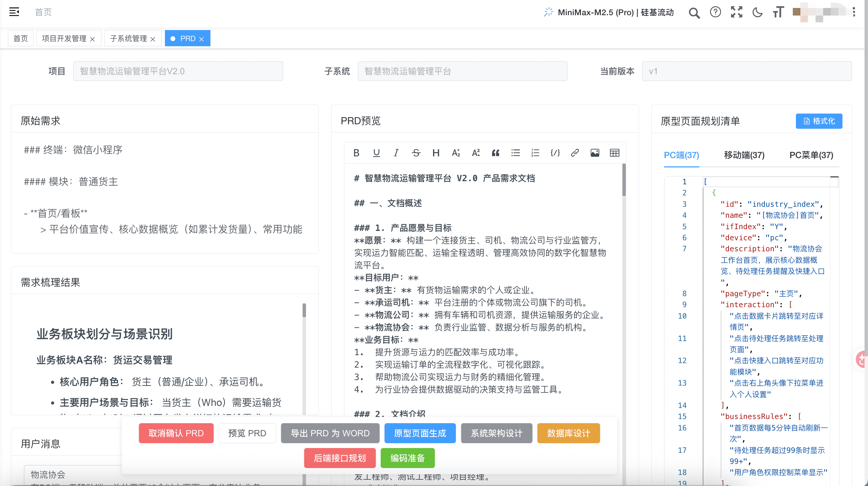Apply superscript formatting icon

[x=476, y=153]
